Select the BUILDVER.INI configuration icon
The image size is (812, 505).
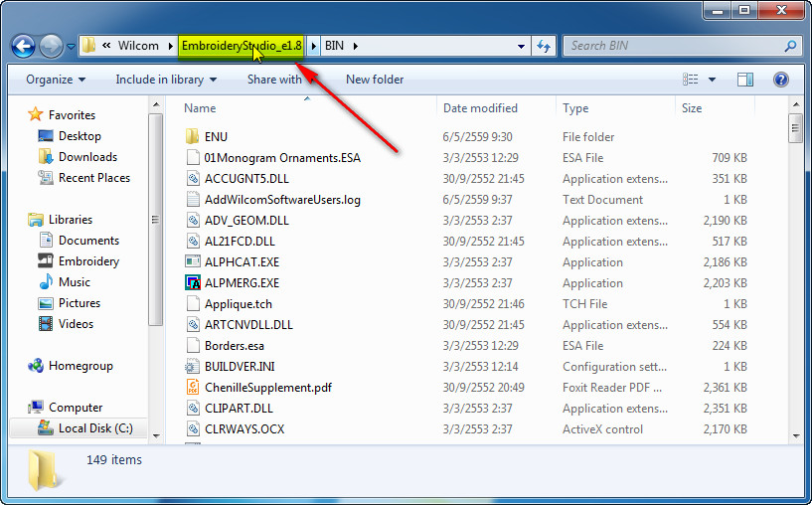(x=192, y=366)
